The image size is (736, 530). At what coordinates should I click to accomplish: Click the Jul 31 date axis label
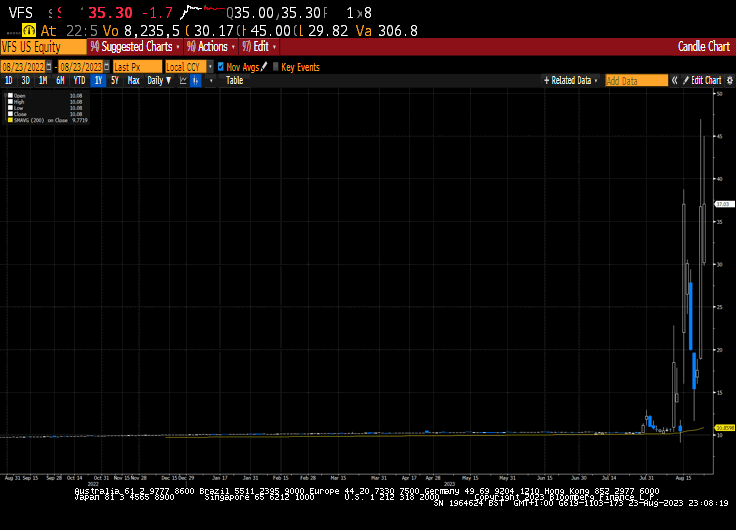coord(646,478)
